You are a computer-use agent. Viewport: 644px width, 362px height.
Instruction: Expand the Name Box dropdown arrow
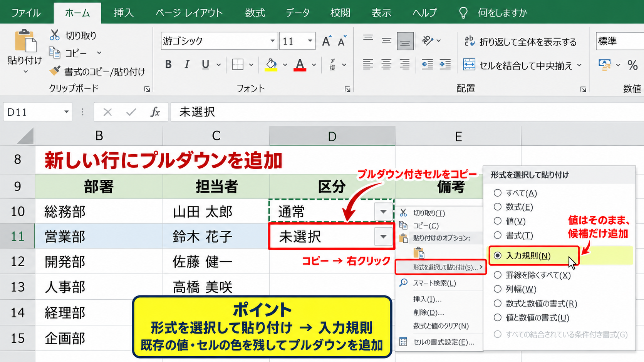pyautogui.click(x=66, y=112)
